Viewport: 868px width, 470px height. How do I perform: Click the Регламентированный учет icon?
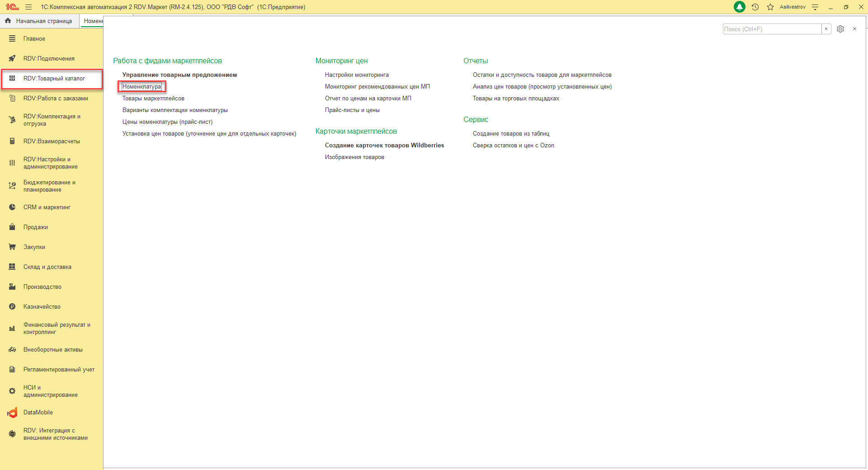pos(12,370)
